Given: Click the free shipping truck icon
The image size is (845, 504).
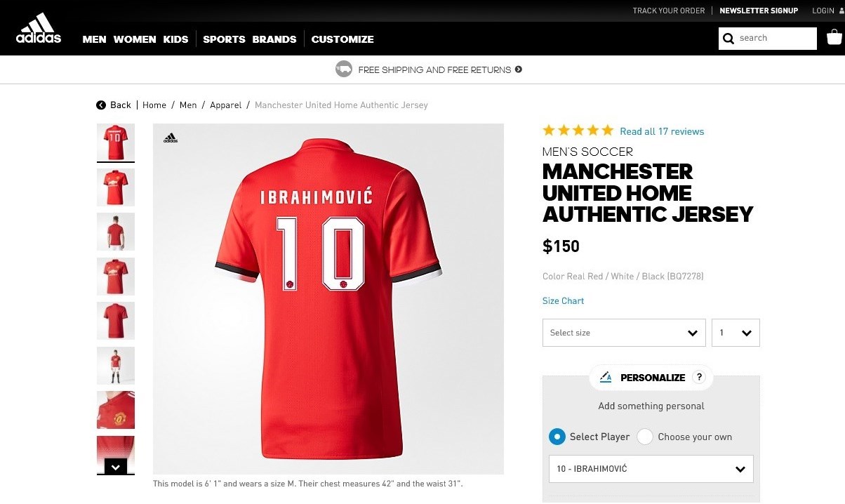Looking at the screenshot, I should coord(344,69).
